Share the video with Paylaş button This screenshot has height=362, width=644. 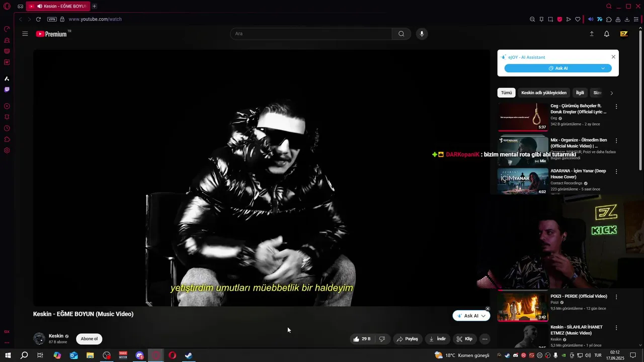(408, 339)
